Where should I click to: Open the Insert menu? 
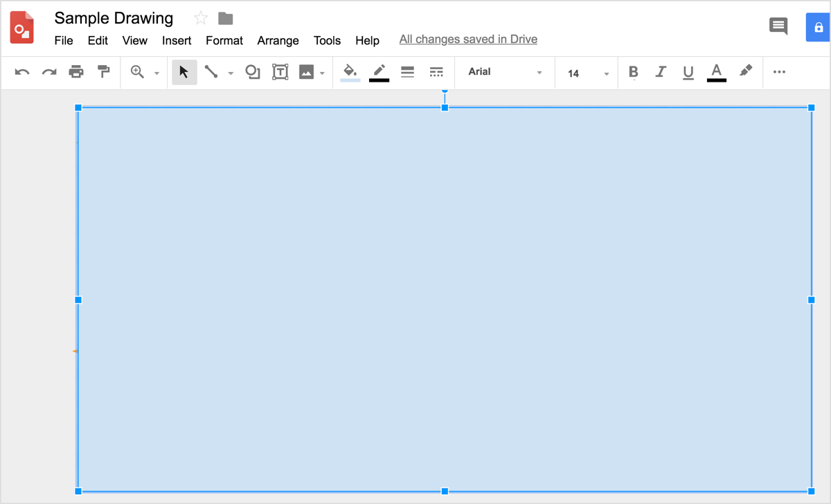177,40
